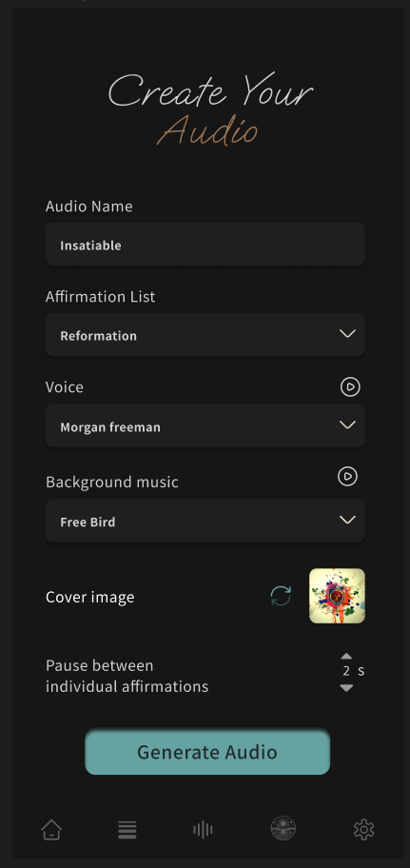Open the circular emblem tab
This screenshot has width=410, height=868.
[x=283, y=829]
